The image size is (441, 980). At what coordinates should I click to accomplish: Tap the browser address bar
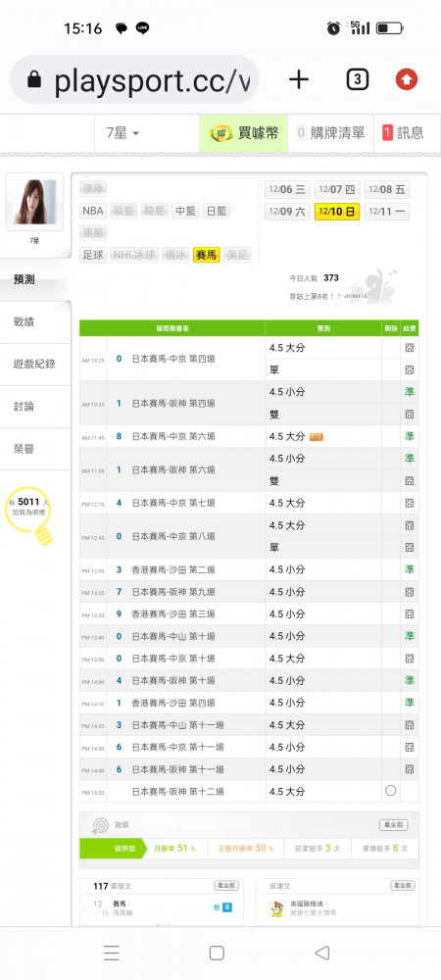pos(134,80)
